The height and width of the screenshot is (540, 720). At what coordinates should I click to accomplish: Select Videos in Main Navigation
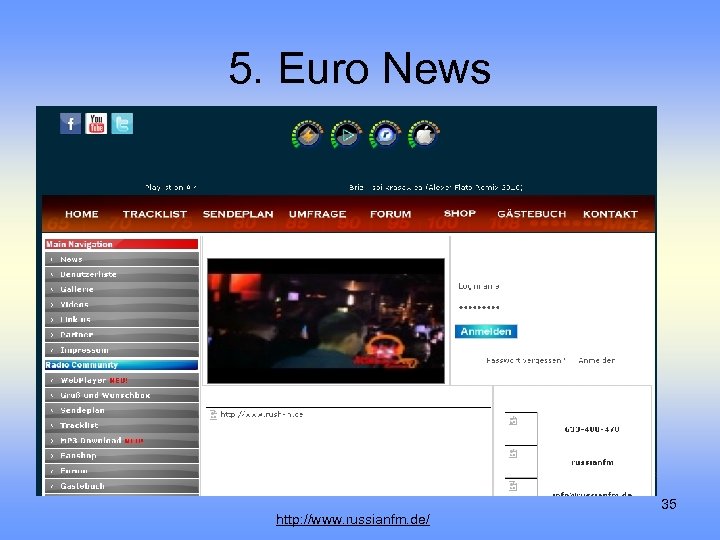pyautogui.click(x=122, y=304)
